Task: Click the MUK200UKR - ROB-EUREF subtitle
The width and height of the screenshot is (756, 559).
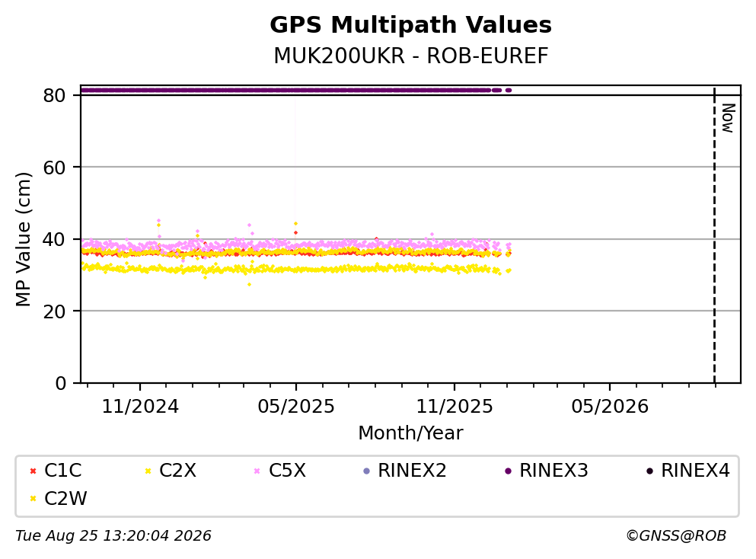Action: pos(411,56)
